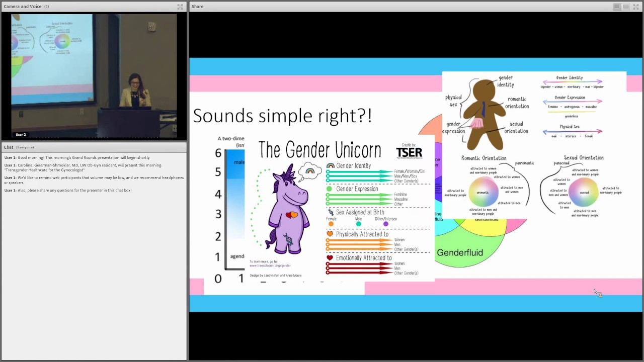Click the rainbow thought bubble above the unicorn
The width and height of the screenshot is (644, 362).
pos(310,171)
